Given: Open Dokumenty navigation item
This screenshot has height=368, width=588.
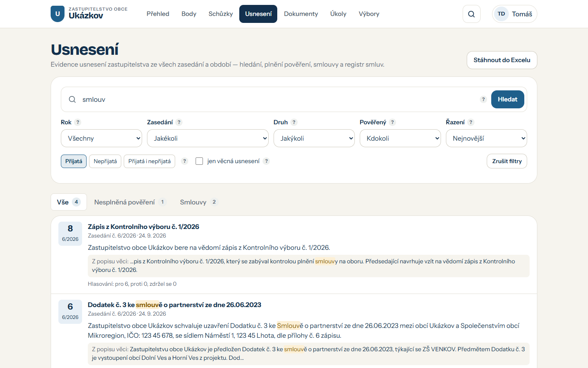Looking at the screenshot, I should click(x=301, y=14).
